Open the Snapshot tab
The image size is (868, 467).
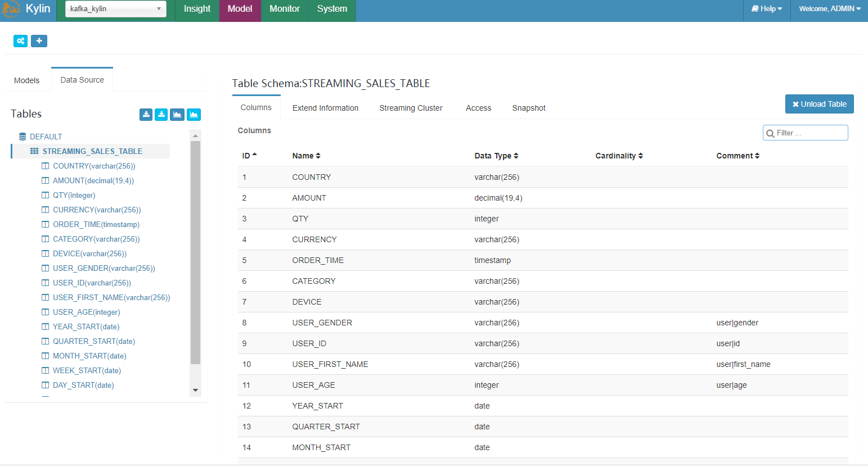[x=529, y=108]
